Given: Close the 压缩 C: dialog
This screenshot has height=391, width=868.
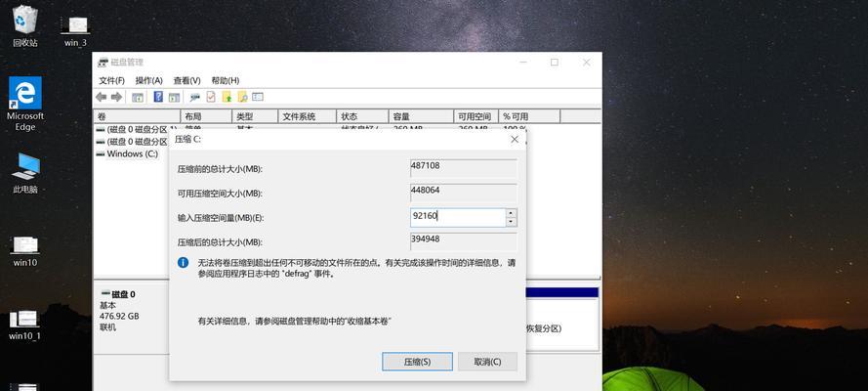Looking at the screenshot, I should [x=515, y=140].
